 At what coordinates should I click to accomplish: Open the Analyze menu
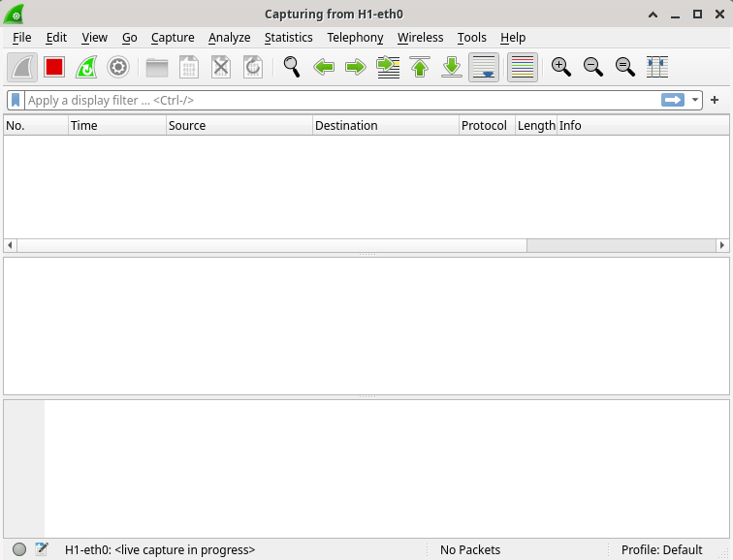pyautogui.click(x=229, y=38)
